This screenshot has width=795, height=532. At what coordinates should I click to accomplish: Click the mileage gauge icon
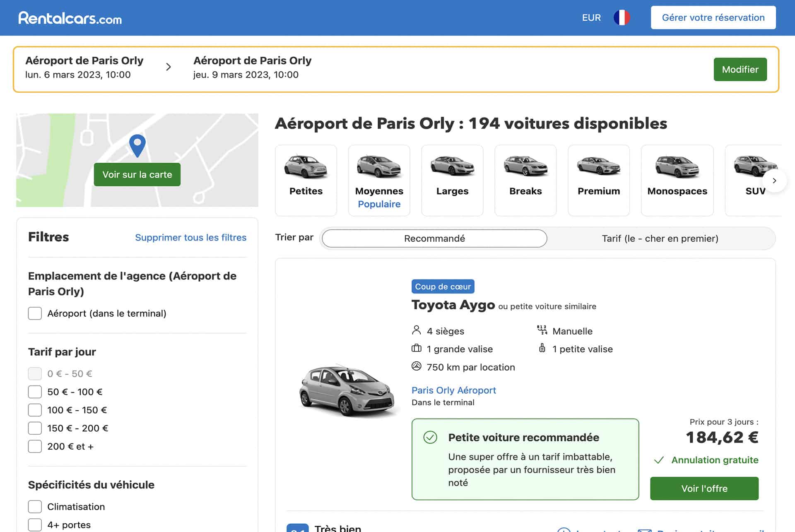417,366
